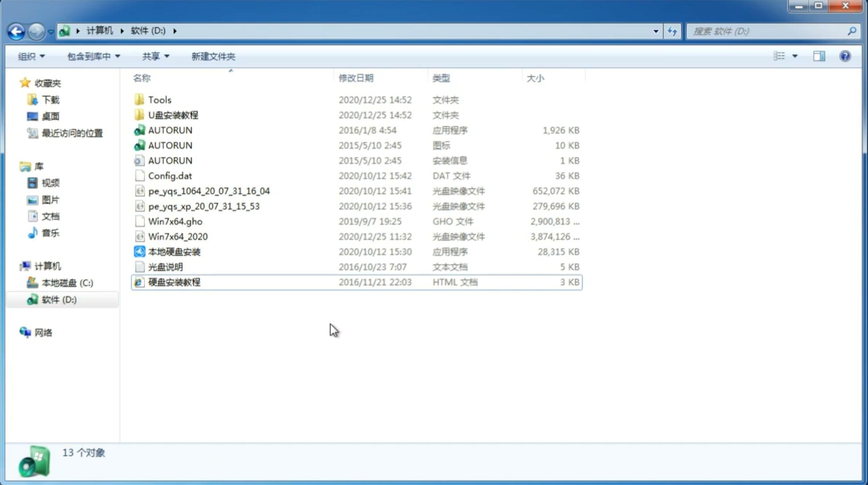Open the U盘安装教程 folder
Image resolution: width=868 pixels, height=485 pixels.
[173, 115]
